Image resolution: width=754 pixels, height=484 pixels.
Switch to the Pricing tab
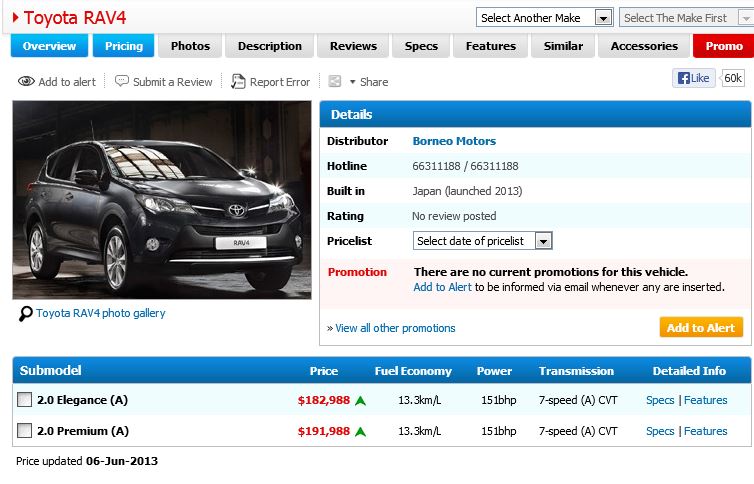(124, 46)
